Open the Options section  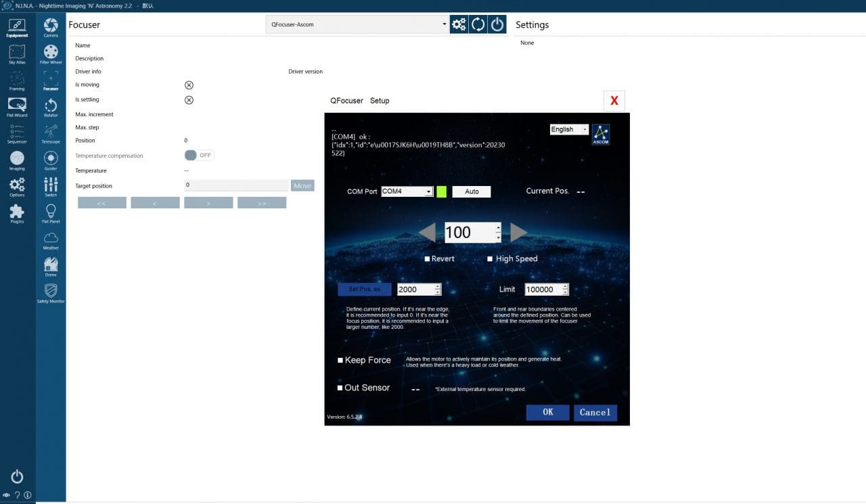[x=17, y=187]
